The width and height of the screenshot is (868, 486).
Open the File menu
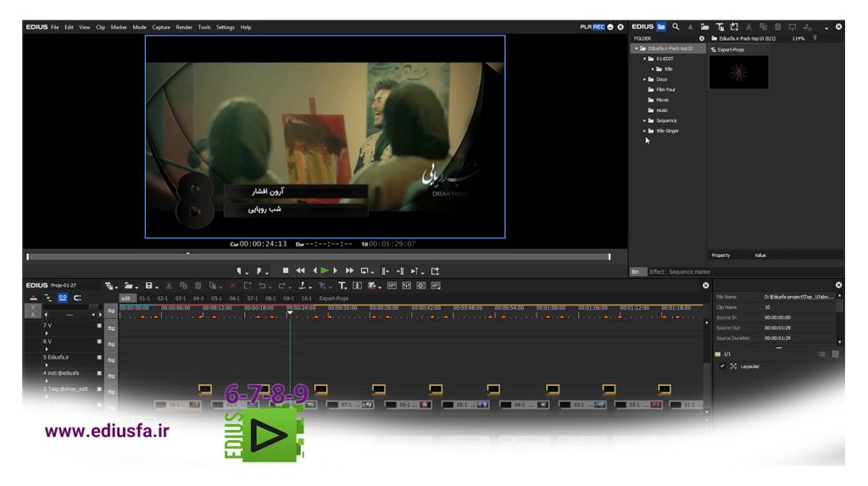coord(55,27)
